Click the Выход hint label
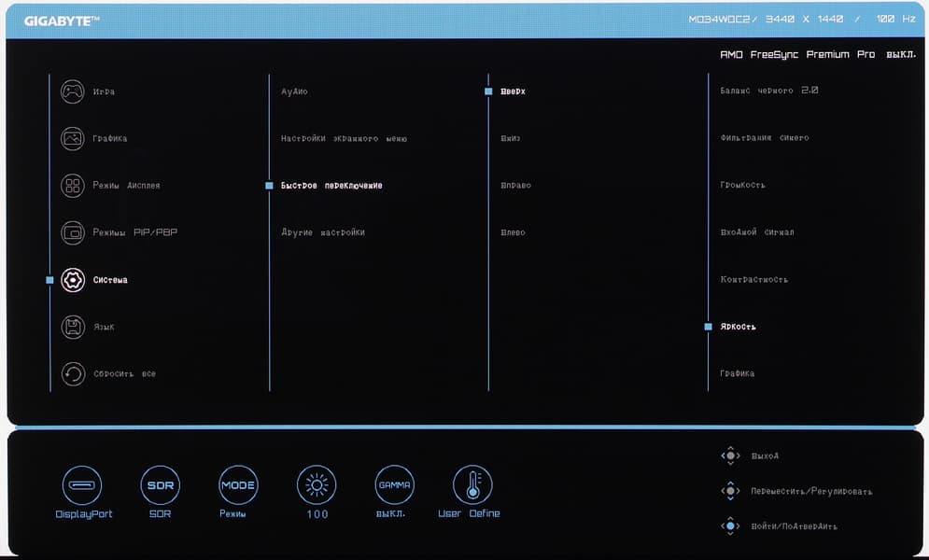This screenshot has width=929, height=560. 765,455
